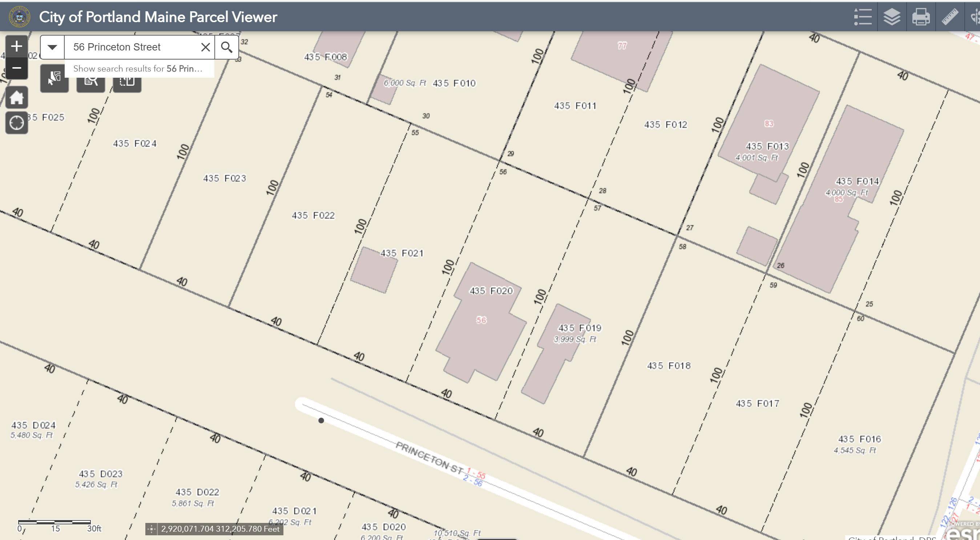Click the zoom out minus button
This screenshot has width=980, height=540.
(x=16, y=68)
